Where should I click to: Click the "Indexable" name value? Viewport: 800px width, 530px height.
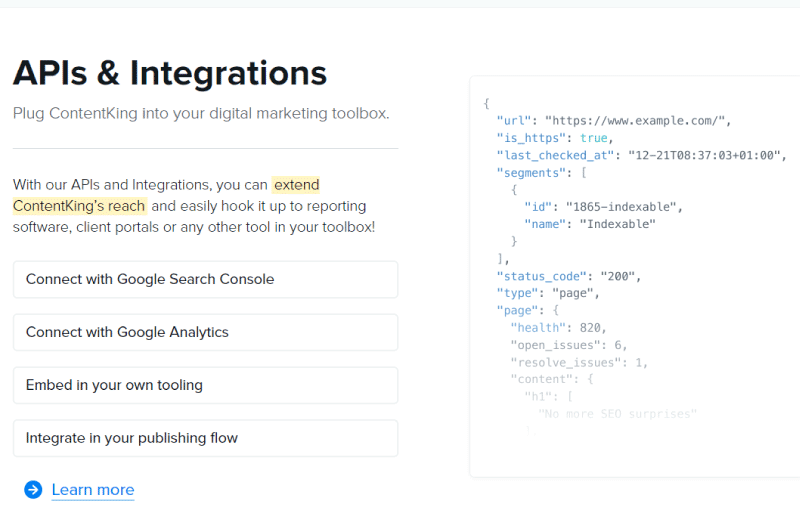click(x=617, y=224)
